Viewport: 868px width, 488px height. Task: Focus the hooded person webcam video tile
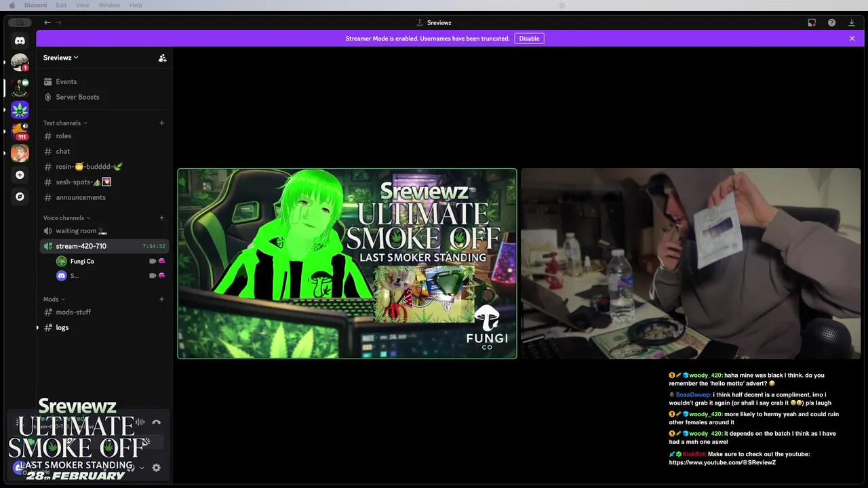[x=690, y=264]
